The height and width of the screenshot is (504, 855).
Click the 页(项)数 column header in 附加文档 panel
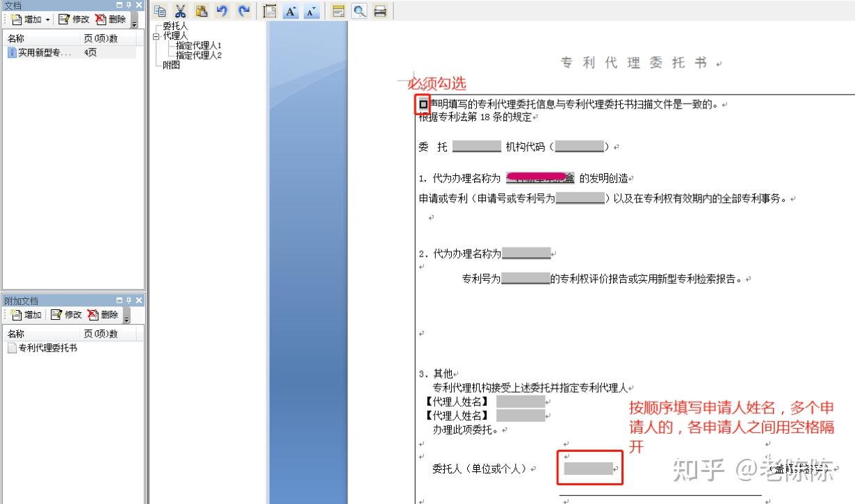click(x=109, y=334)
